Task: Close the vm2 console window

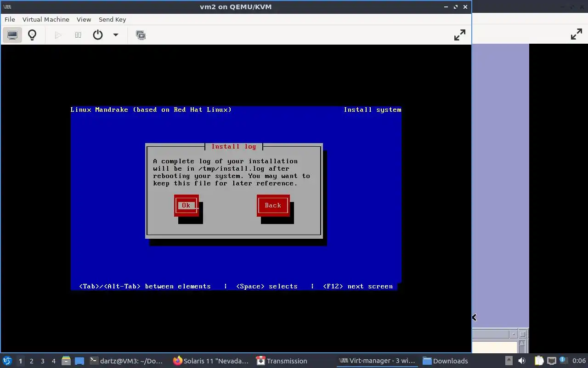Action: point(465,7)
